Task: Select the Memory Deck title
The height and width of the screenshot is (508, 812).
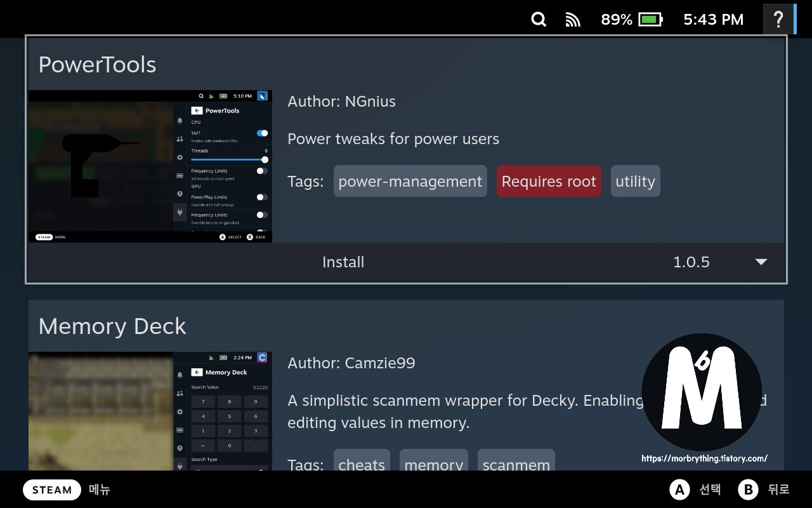Action: (x=112, y=326)
